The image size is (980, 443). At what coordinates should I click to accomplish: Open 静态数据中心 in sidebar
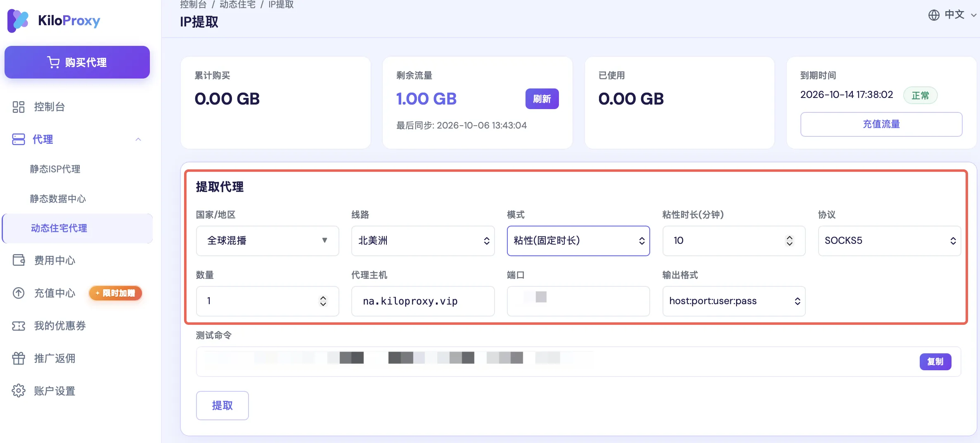coord(58,199)
